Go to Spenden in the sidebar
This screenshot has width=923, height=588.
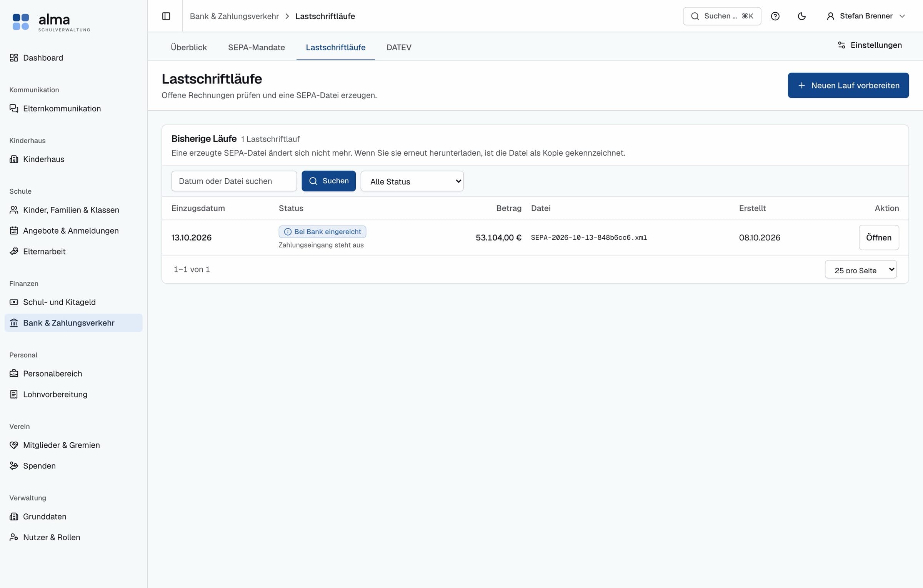[x=73, y=466]
